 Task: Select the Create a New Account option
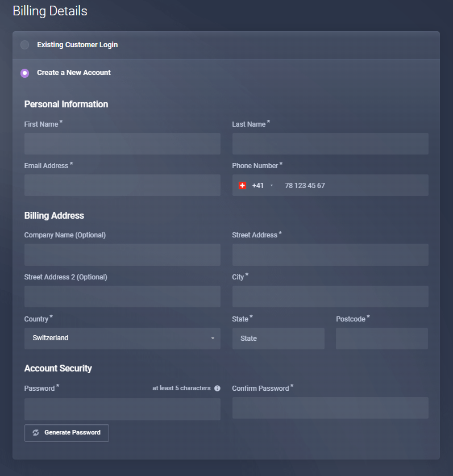[x=25, y=73]
